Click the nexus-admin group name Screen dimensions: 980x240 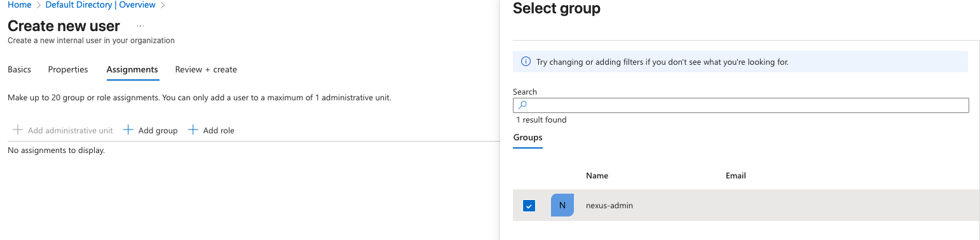coord(609,206)
